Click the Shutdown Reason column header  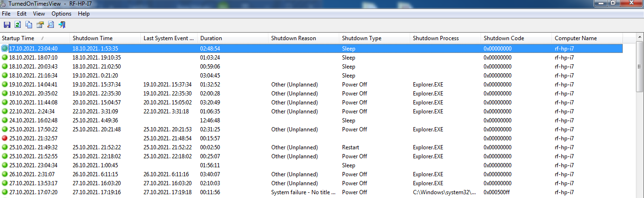(293, 38)
